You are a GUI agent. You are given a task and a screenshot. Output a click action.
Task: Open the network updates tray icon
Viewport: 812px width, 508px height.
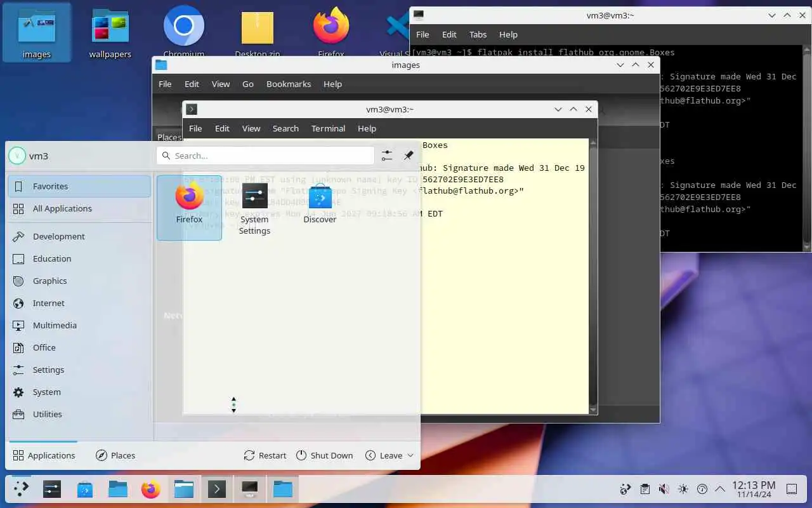625,489
